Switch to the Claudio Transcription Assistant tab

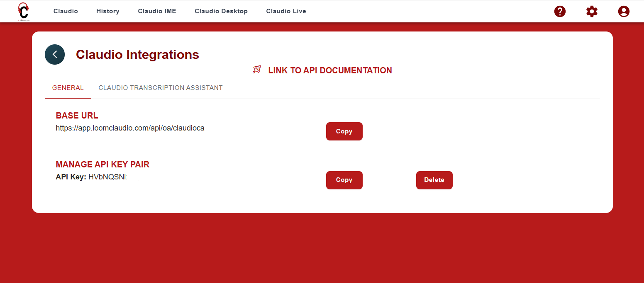161,88
